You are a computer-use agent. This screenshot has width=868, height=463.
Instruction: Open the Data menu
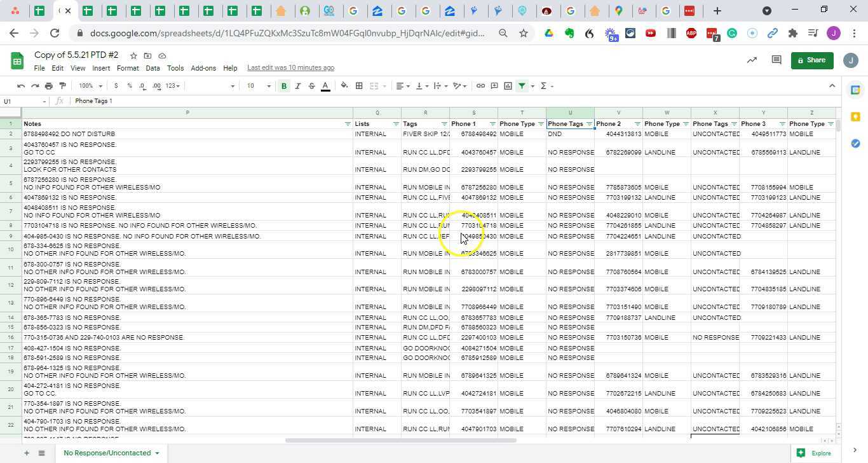pos(153,68)
